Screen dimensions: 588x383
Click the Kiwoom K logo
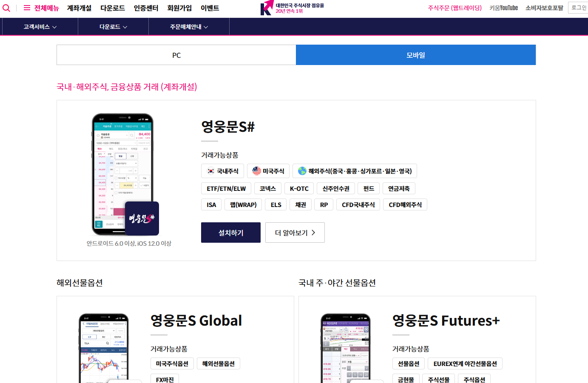coord(266,8)
